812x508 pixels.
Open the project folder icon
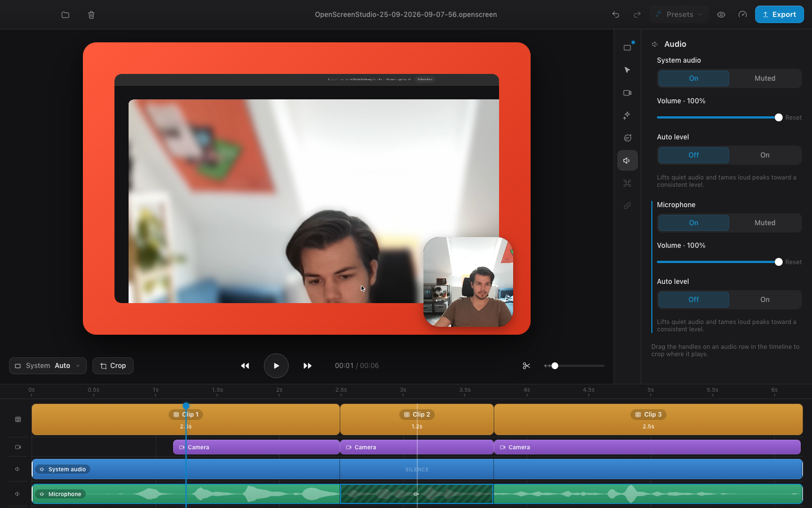click(65, 15)
